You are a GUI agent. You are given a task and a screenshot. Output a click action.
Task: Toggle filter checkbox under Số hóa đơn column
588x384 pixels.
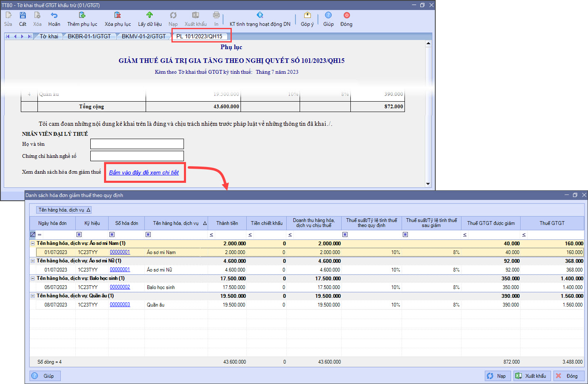click(x=112, y=234)
